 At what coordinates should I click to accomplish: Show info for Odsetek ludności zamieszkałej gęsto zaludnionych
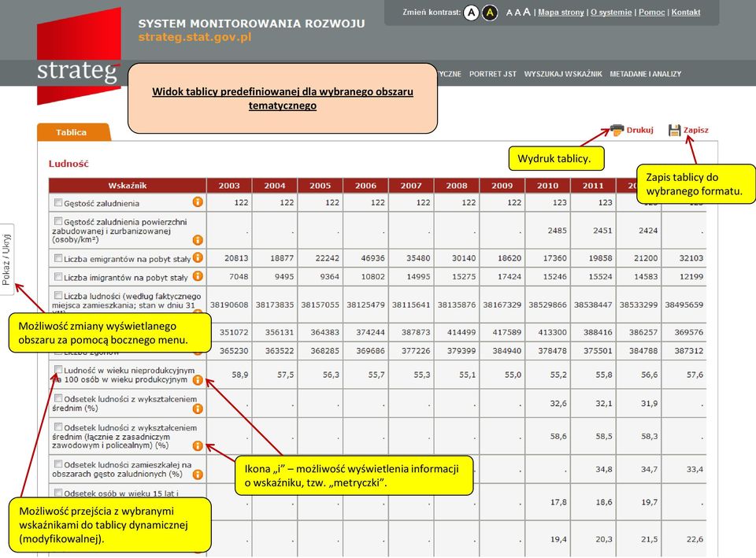coord(198,475)
